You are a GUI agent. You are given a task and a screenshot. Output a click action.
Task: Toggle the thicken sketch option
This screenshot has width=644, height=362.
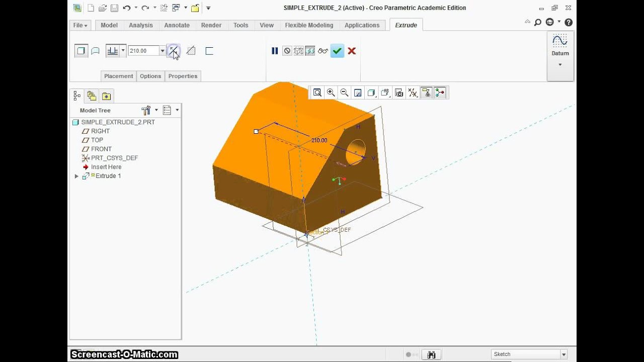pyautogui.click(x=209, y=51)
